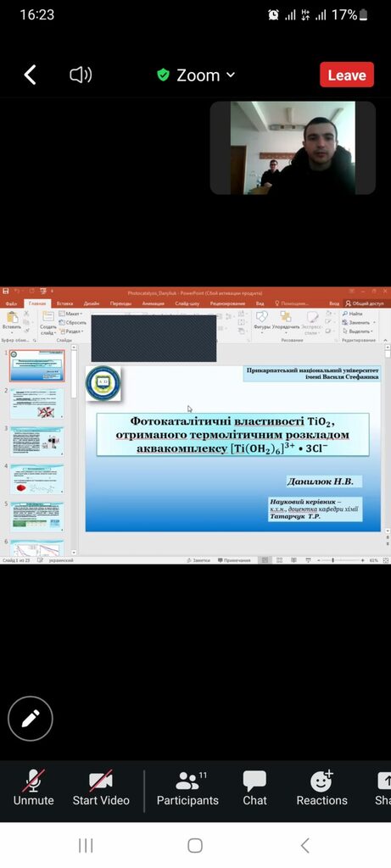This screenshot has height=868, width=391.
Task: Start Video with the camera toggle
Action: [x=101, y=788]
